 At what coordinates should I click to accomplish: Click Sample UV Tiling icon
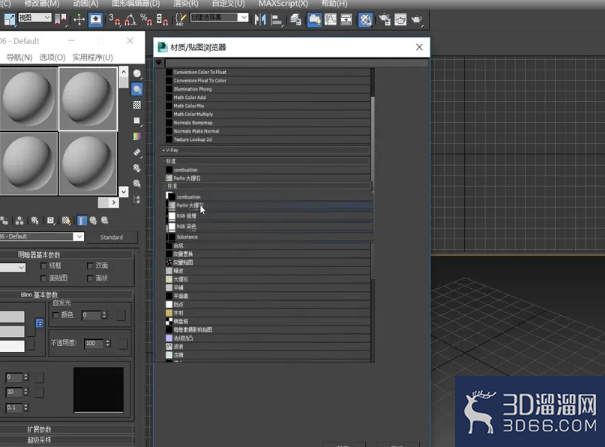[137, 121]
